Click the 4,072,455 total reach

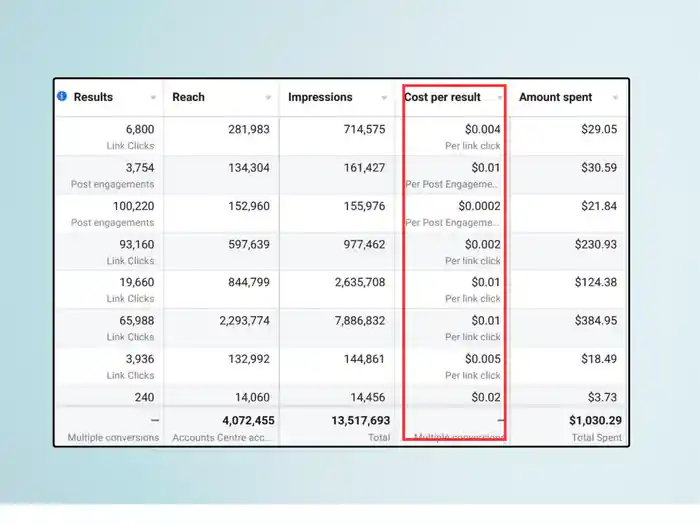(249, 421)
